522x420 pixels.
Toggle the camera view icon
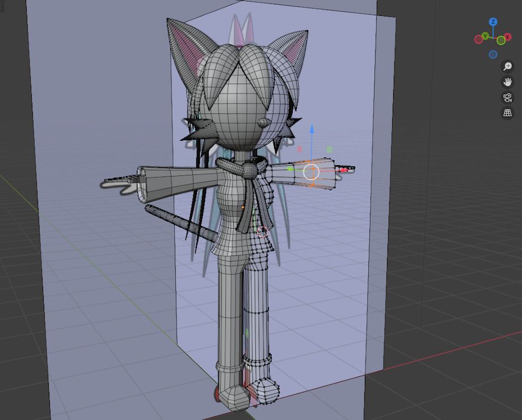tap(507, 97)
